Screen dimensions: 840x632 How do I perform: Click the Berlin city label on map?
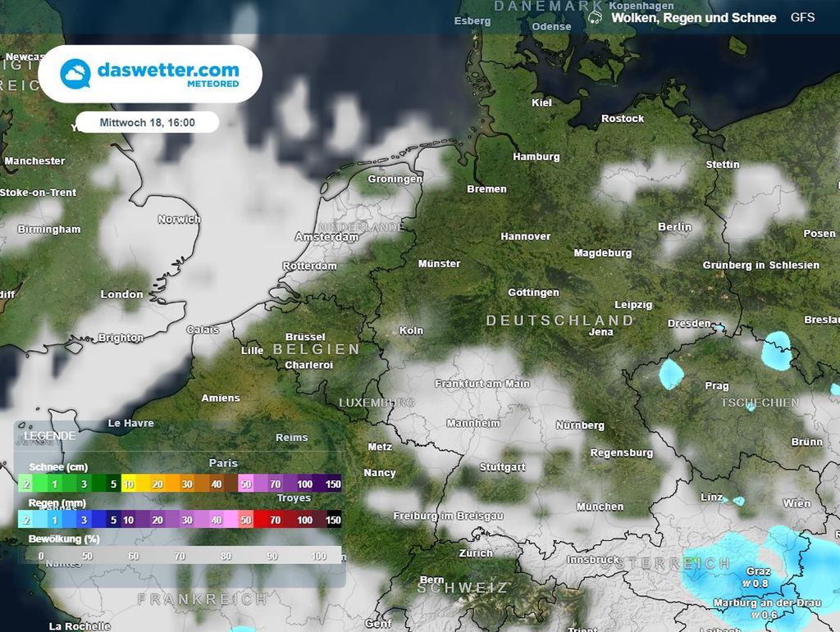(x=674, y=227)
